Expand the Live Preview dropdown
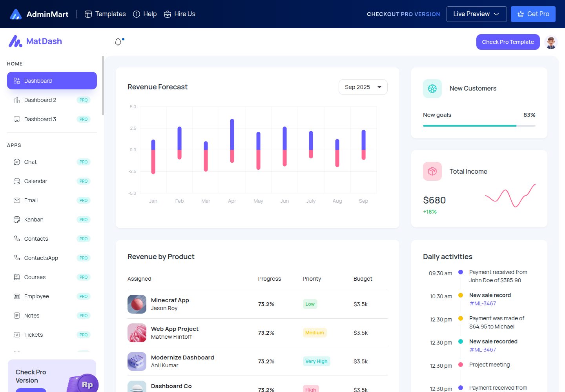Screen dimensions: 565x392 point(476,14)
